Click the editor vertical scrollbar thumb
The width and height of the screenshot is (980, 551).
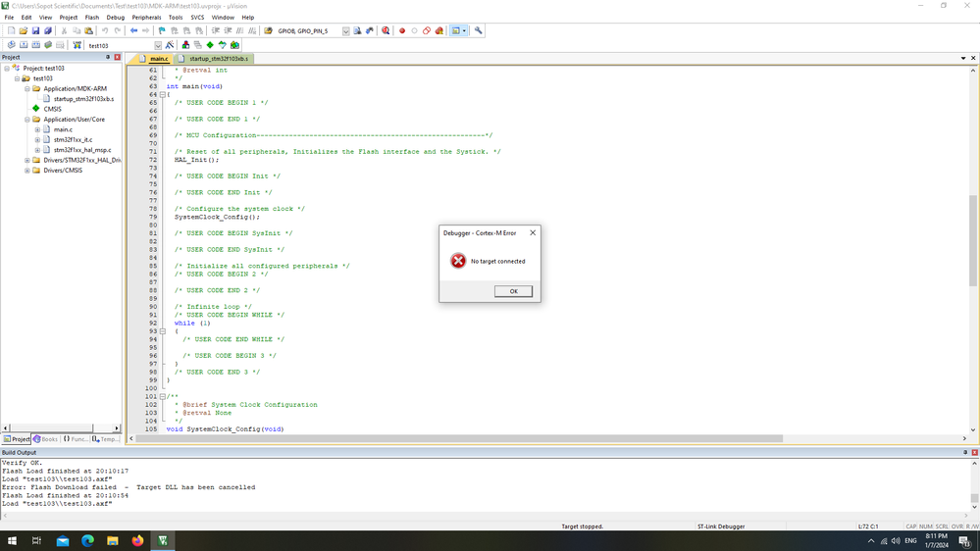click(973, 241)
